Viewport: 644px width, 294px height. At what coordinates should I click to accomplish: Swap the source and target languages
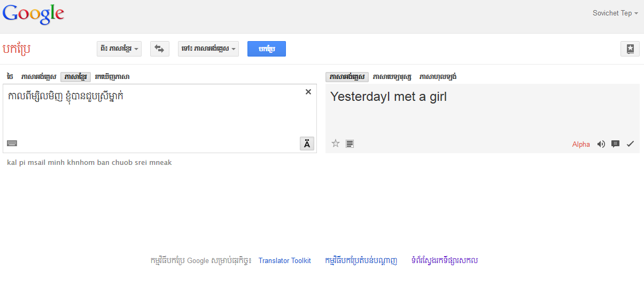point(159,49)
